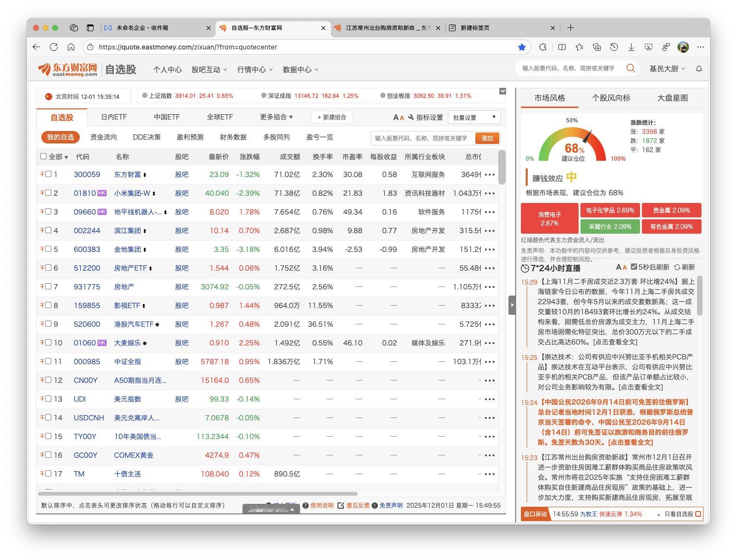Expand the 行情中心 dropdown menu

pos(255,70)
